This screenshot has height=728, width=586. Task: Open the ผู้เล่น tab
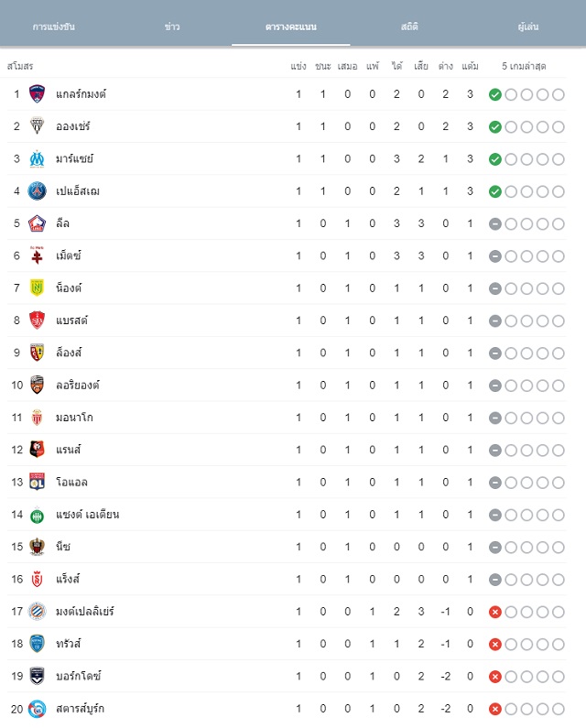[x=528, y=27]
